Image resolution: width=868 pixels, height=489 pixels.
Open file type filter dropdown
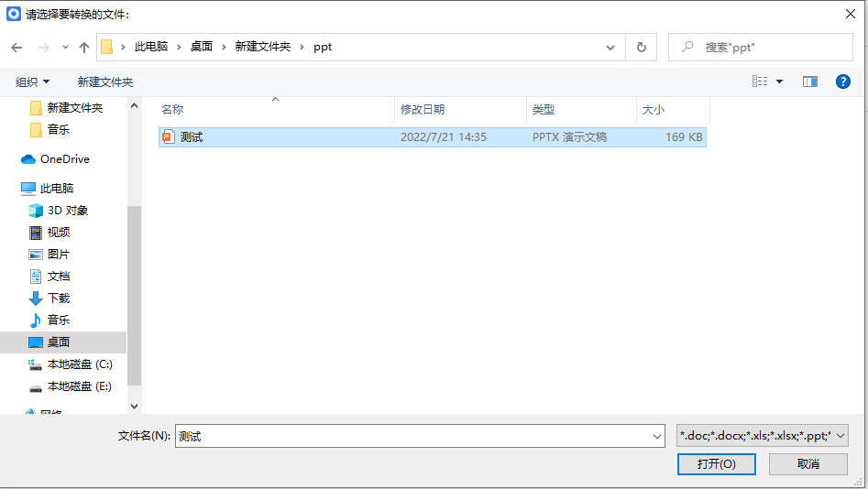coord(763,436)
